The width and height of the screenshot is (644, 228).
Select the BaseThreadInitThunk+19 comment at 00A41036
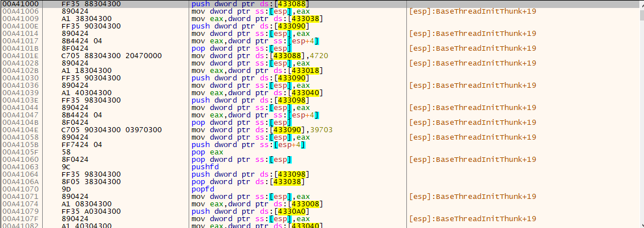point(472,85)
